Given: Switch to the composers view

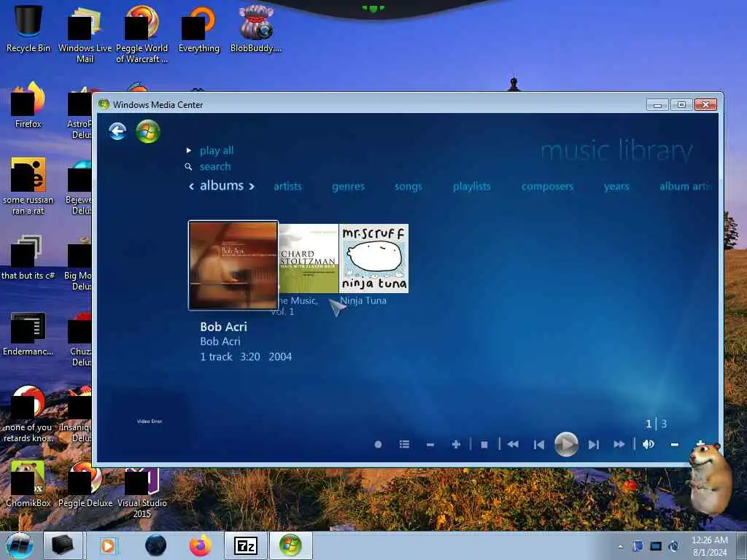Looking at the screenshot, I should pyautogui.click(x=547, y=186).
